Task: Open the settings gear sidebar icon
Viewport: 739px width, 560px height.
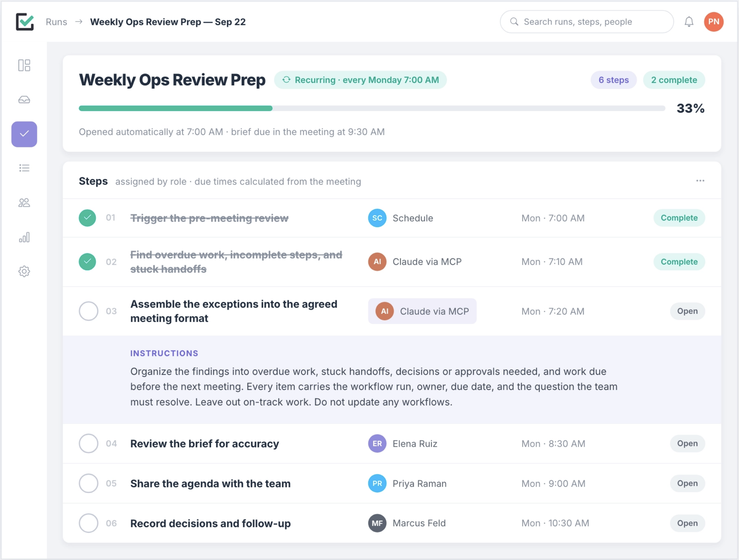Action: tap(24, 271)
